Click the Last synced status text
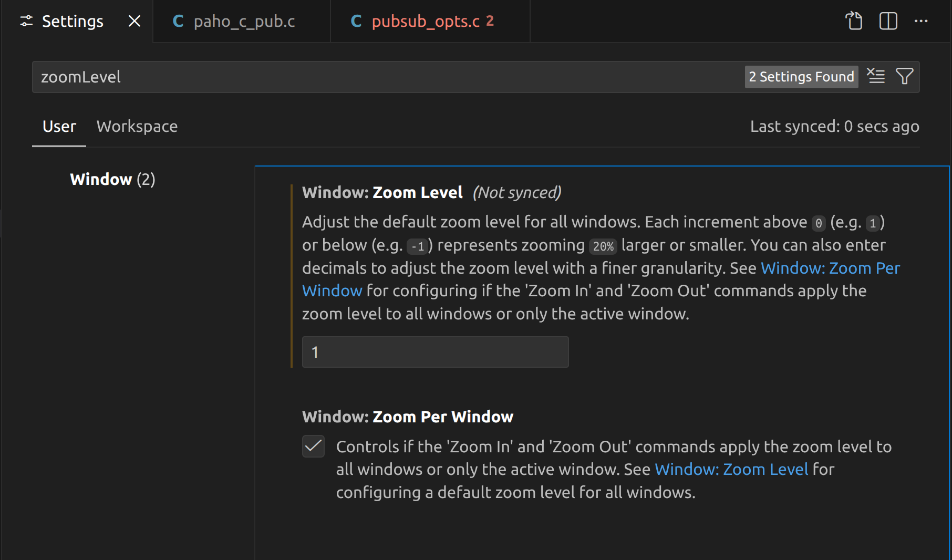Screen dimensions: 952x560 834,127
